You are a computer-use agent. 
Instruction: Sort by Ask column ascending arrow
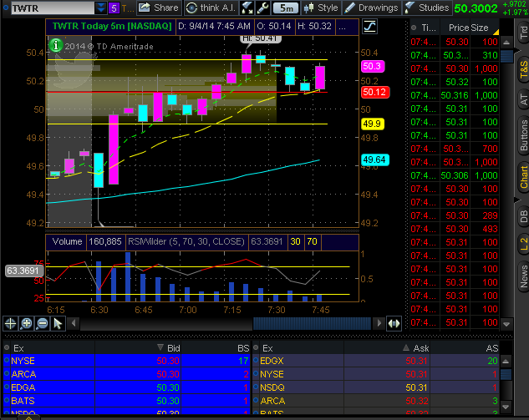pyautogui.click(x=406, y=347)
